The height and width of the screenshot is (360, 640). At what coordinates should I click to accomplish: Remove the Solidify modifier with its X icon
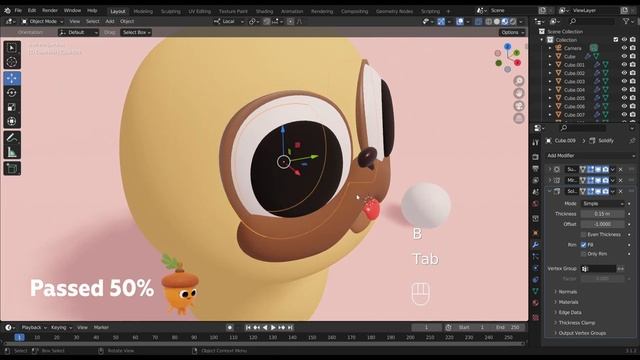point(621,191)
